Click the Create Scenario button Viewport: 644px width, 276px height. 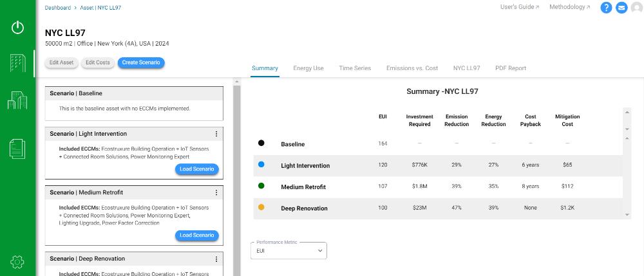[x=141, y=63]
